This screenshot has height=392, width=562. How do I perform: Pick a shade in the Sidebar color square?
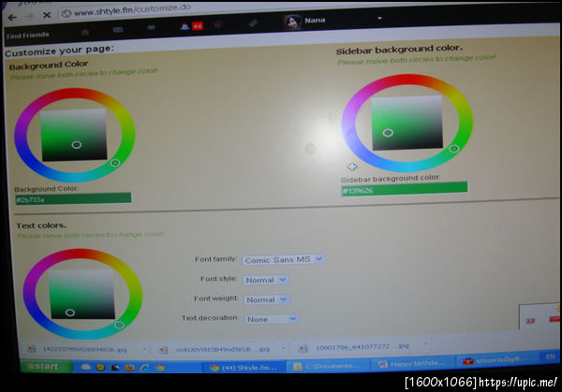(407, 123)
